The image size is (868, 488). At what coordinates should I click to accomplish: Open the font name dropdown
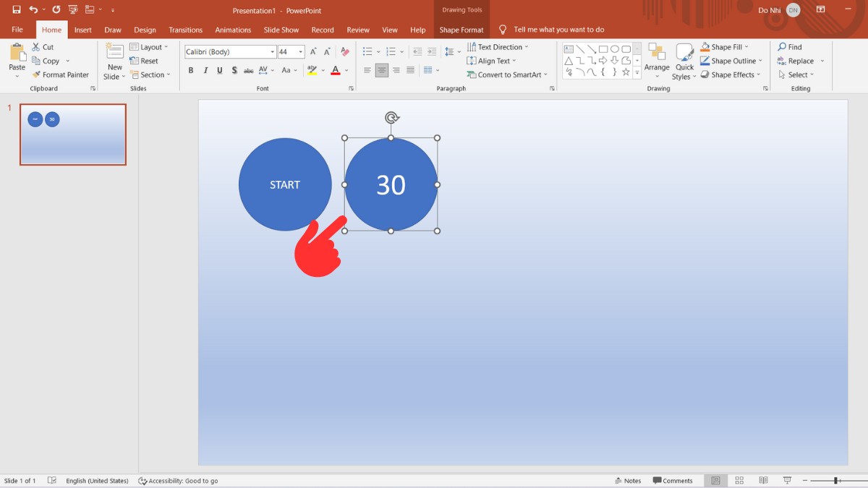(272, 52)
